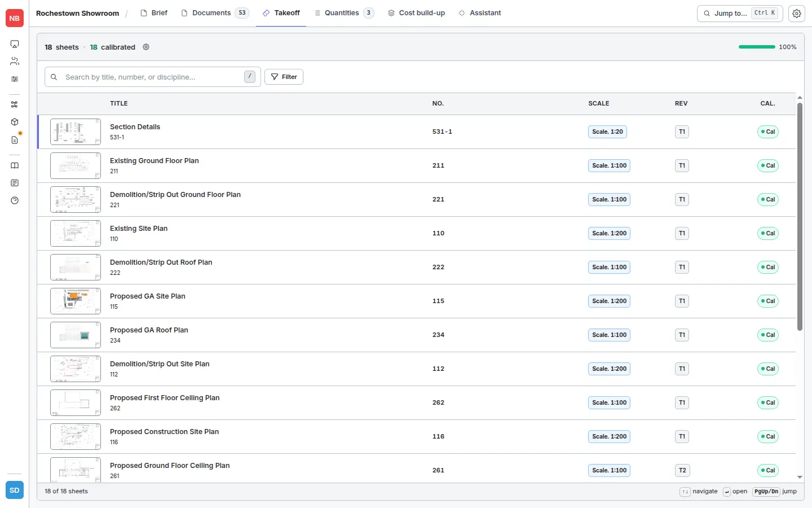Select the Proposed First Floor Ceiling Plan title
812x508 pixels.
165,398
